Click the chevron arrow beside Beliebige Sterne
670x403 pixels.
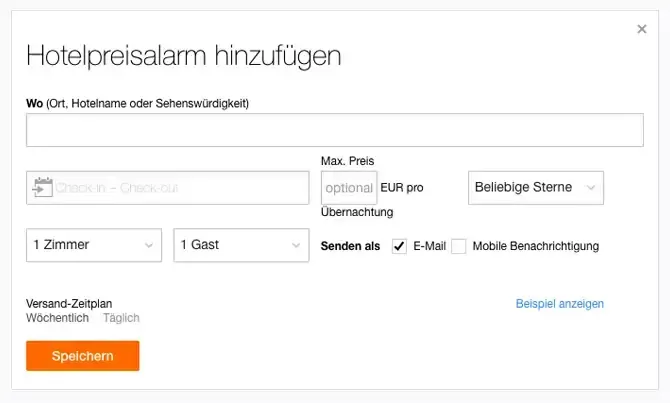(591, 187)
